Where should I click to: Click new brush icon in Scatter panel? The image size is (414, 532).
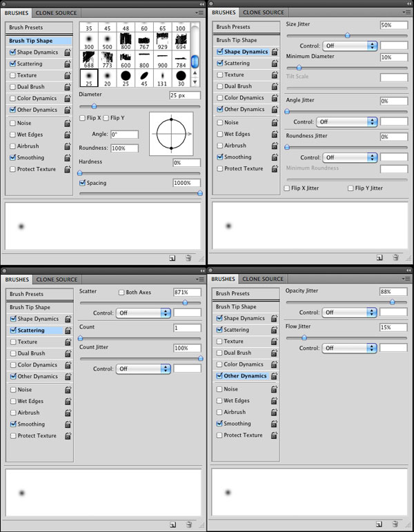click(x=173, y=525)
